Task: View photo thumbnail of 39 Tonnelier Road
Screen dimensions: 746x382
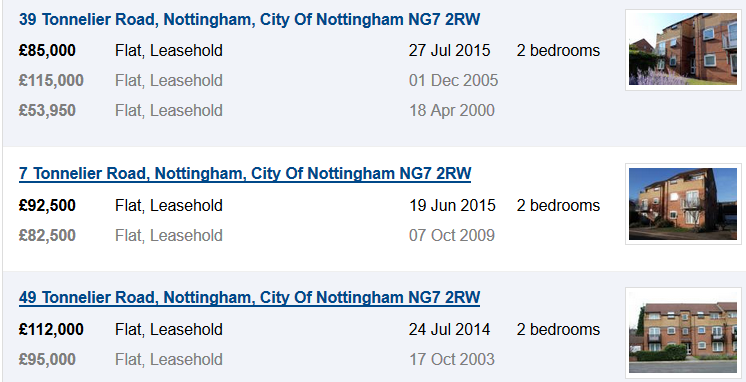Action: pos(683,49)
